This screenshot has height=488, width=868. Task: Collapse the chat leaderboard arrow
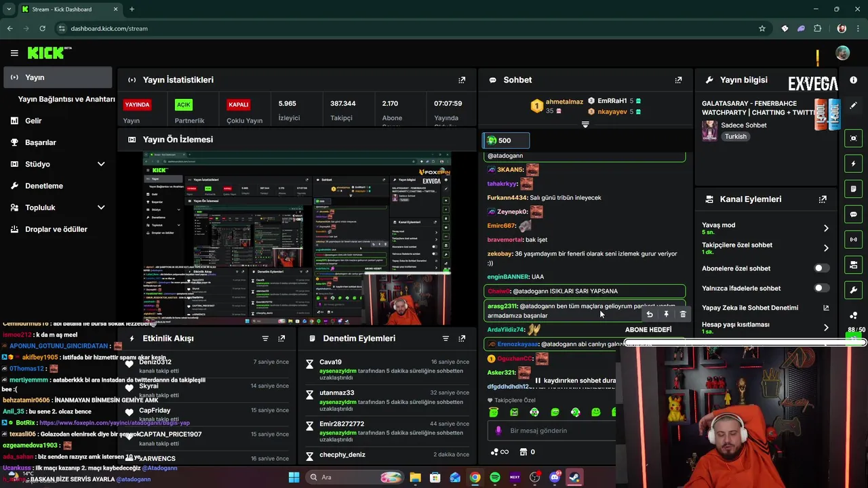pyautogui.click(x=585, y=125)
